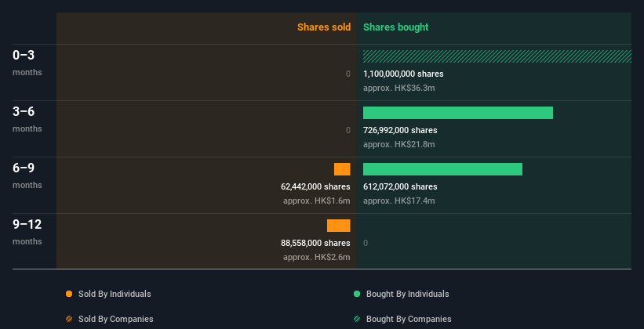Select the Bought By Individuals legend label
The height and width of the screenshot is (329, 644).
[407, 294]
